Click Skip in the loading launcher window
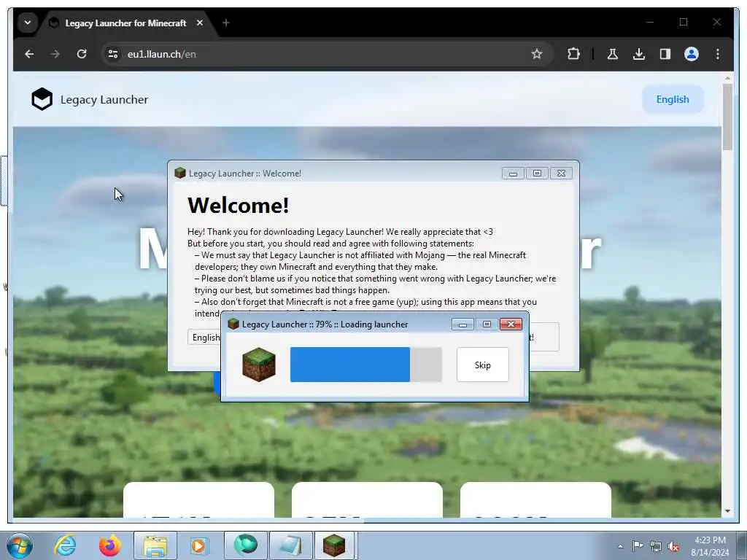Screen dimensions: 747x560 tap(483, 365)
